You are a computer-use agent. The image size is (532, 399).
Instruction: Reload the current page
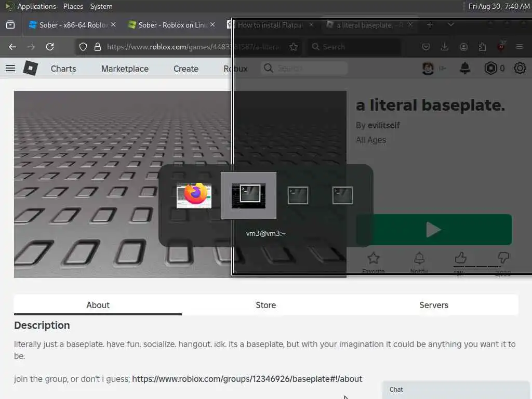click(50, 47)
